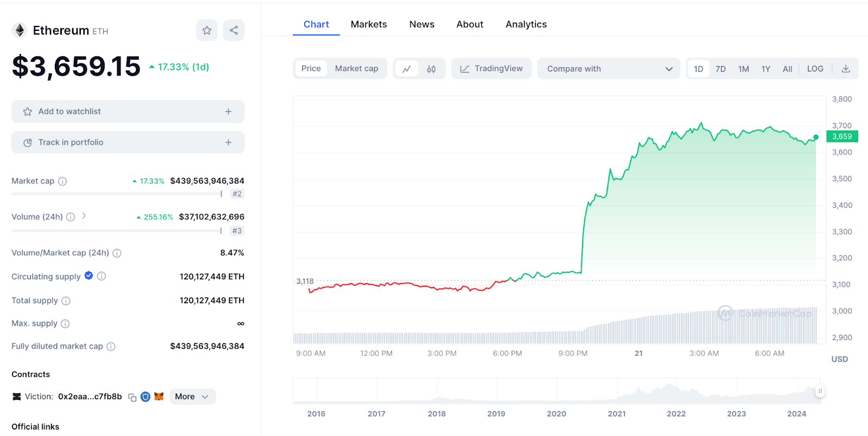Select the 1D time range
This screenshot has height=436, width=868.
tap(699, 69)
